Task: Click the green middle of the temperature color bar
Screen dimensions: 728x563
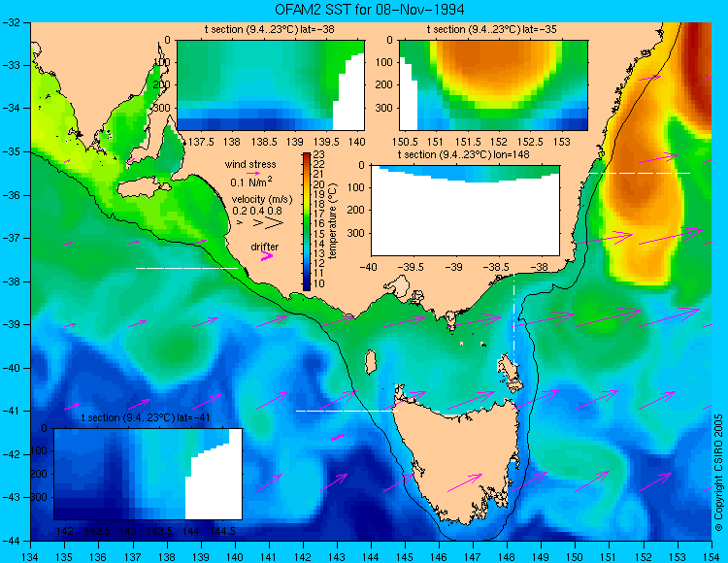Action: point(307,218)
